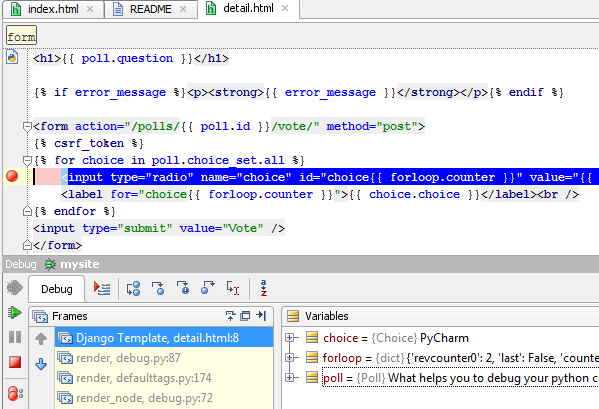Screen dimensions: 599x409
Task: Open View Breakpoints red circles icon
Action: point(15,393)
